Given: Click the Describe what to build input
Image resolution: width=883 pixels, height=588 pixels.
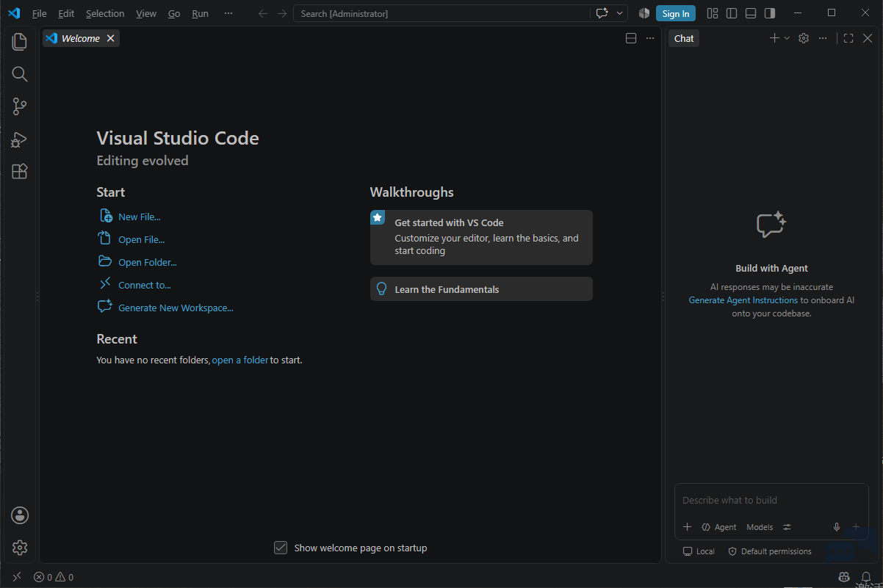Looking at the screenshot, I should 771,500.
